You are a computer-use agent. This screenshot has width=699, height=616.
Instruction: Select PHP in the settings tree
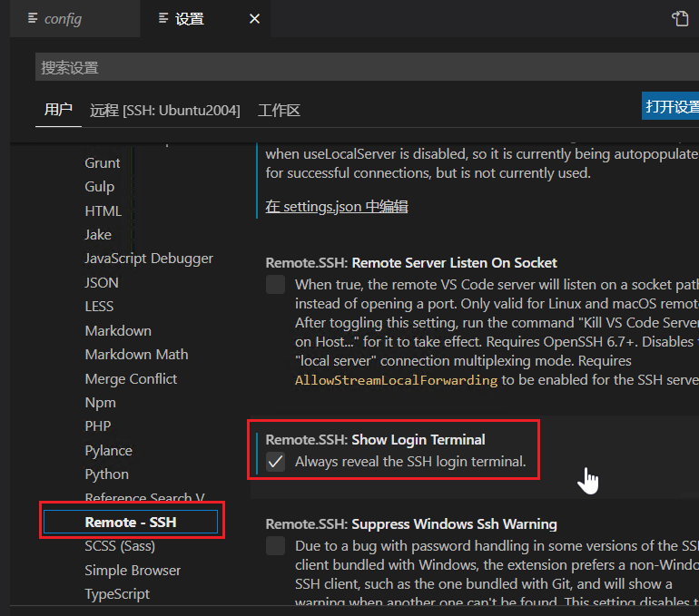point(98,426)
